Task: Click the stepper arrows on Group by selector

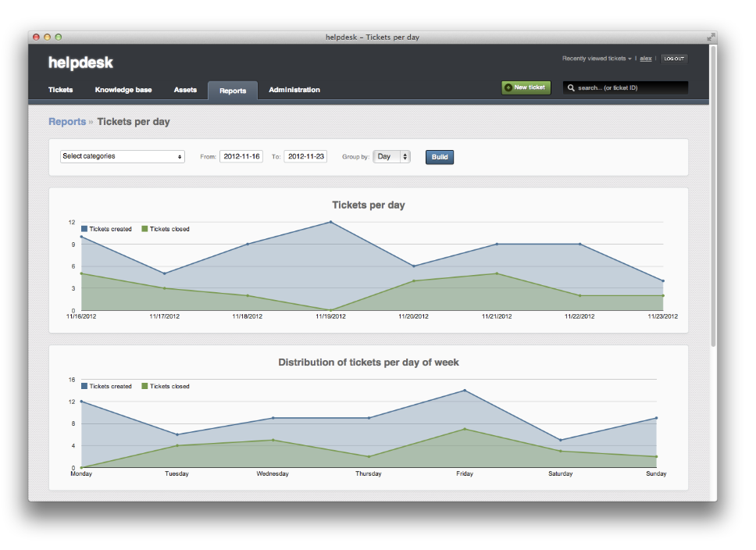Action: pyautogui.click(x=404, y=156)
